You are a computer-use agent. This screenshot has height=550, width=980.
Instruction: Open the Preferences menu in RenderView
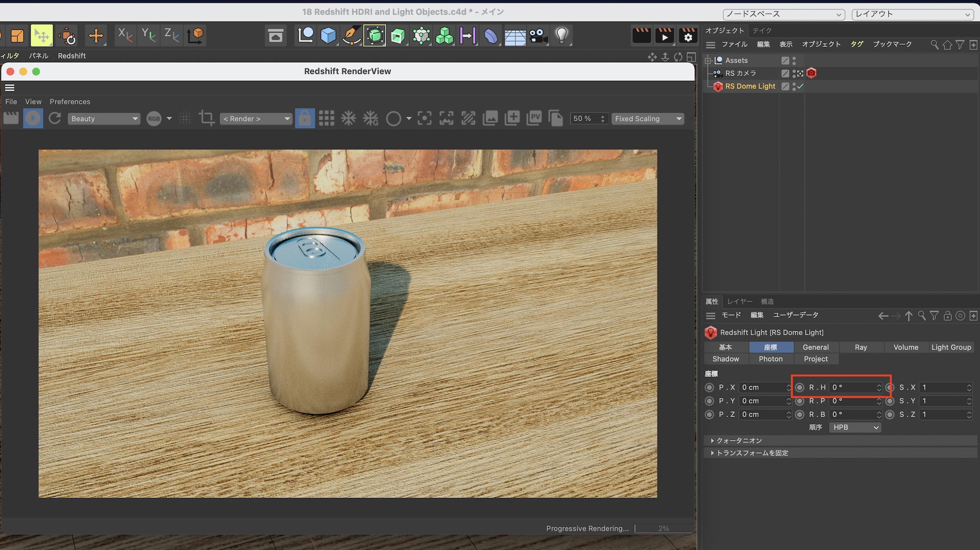pyautogui.click(x=70, y=101)
